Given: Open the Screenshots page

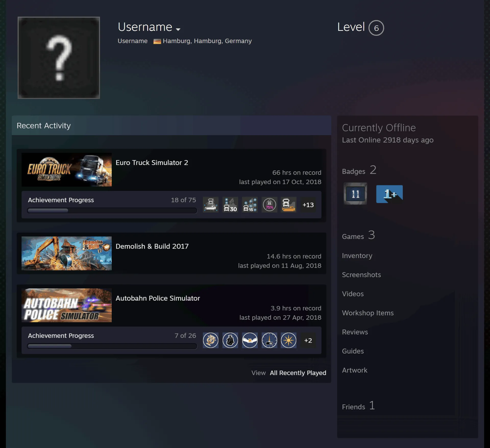Looking at the screenshot, I should [x=361, y=275].
